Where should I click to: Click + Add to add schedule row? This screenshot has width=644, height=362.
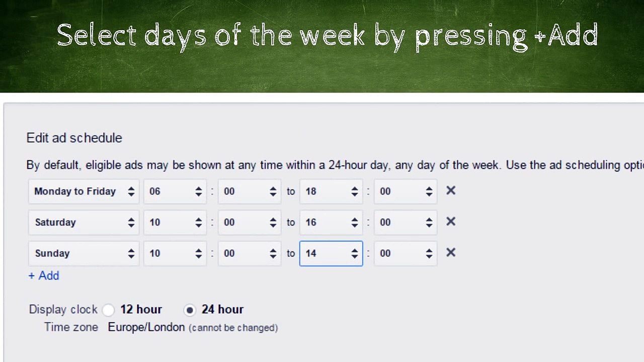(44, 276)
